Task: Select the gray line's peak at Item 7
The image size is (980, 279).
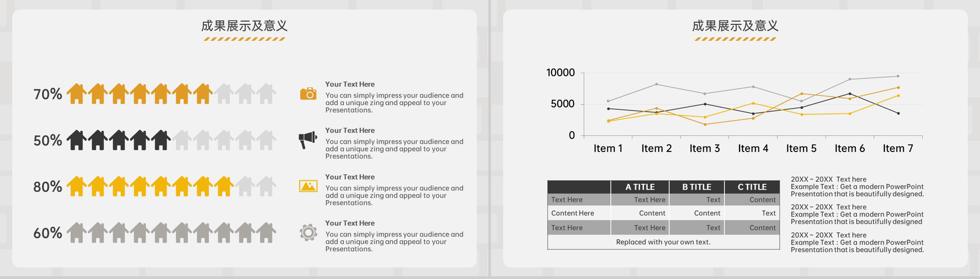Action: (898, 76)
